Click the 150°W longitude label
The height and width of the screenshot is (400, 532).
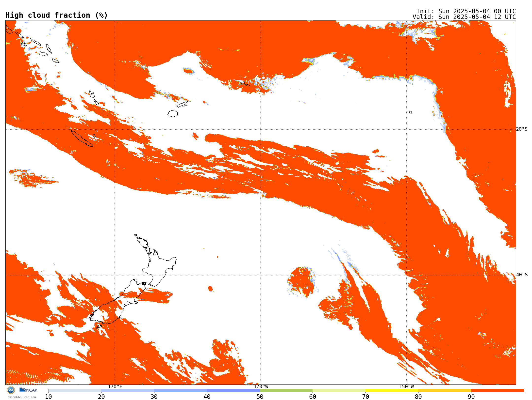[x=407, y=387]
